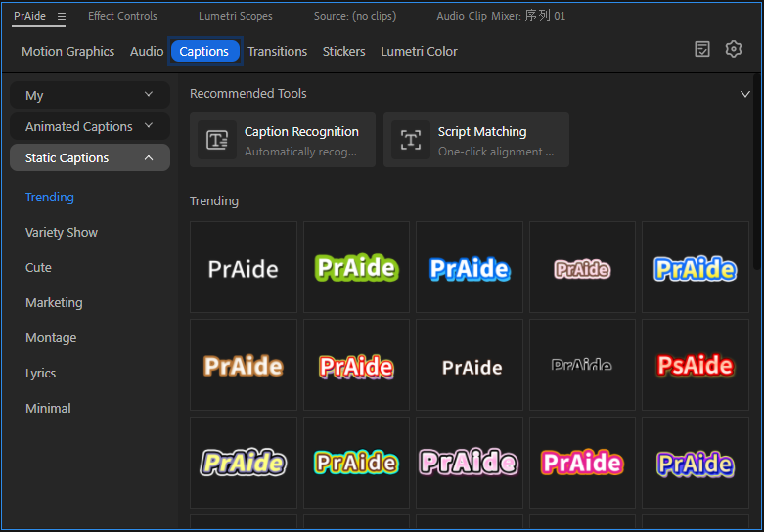Open the Lumetri Color category tab

pyautogui.click(x=419, y=51)
